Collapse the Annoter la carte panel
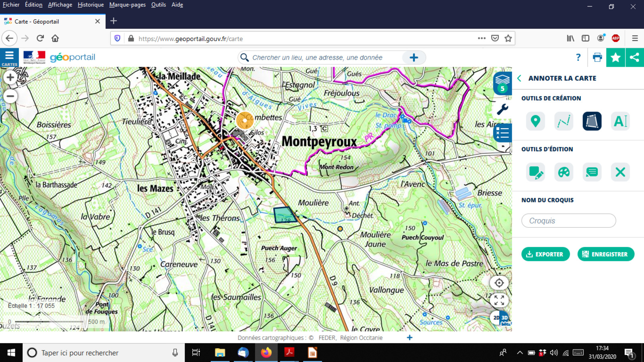This screenshot has height=362, width=644. tap(519, 78)
